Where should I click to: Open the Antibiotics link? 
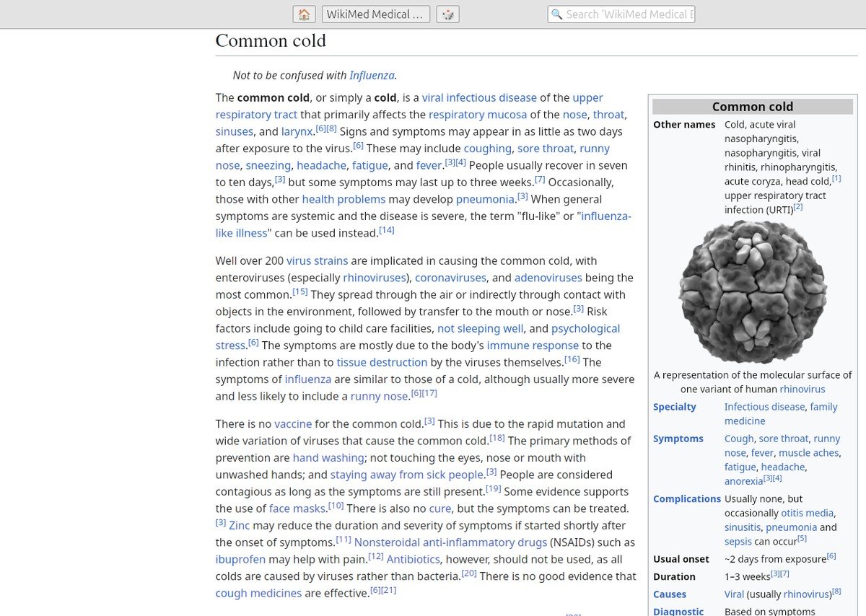[x=414, y=559]
